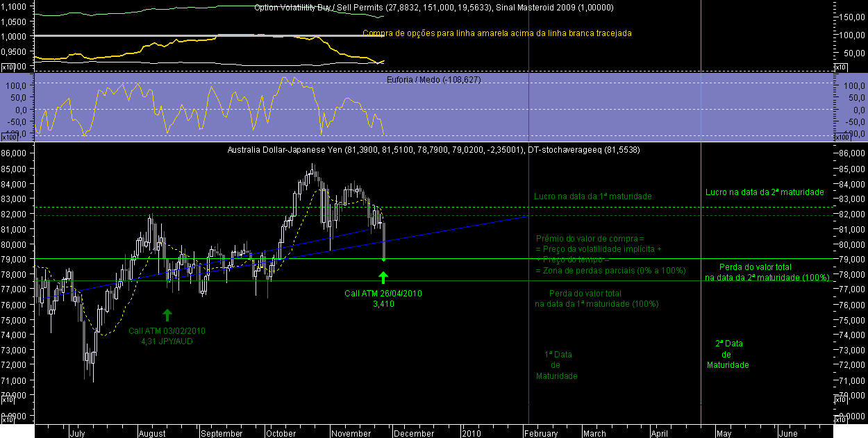Select 'Lucro na data da 2ª maturidade' label
Image resolution: width=868 pixels, height=438 pixels.
[765, 192]
